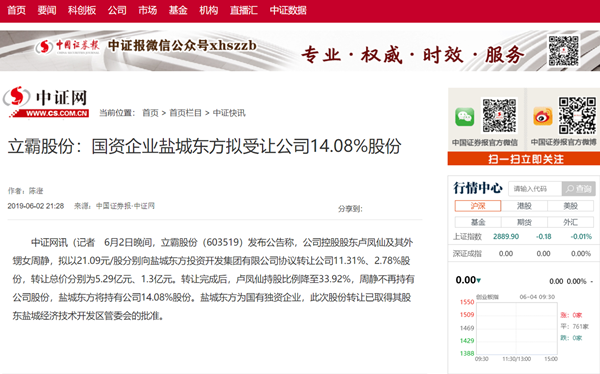The height and width of the screenshot is (374, 600).
Task: Select the 港股 market tab
Action: [524, 206]
